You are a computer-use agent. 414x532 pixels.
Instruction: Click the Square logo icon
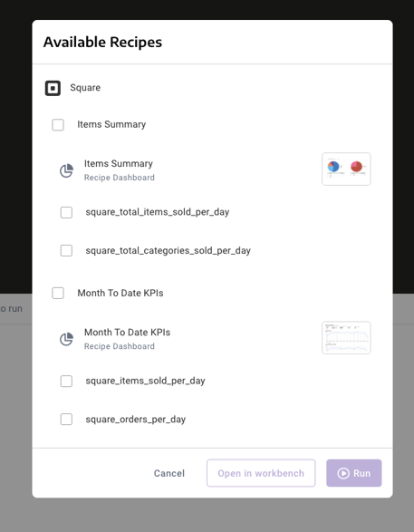(x=53, y=88)
